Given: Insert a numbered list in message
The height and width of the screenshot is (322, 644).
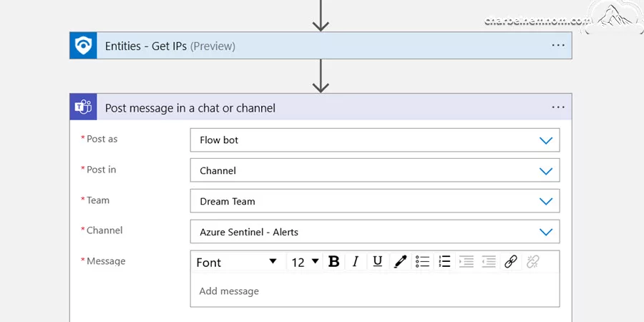Looking at the screenshot, I should [x=444, y=261].
